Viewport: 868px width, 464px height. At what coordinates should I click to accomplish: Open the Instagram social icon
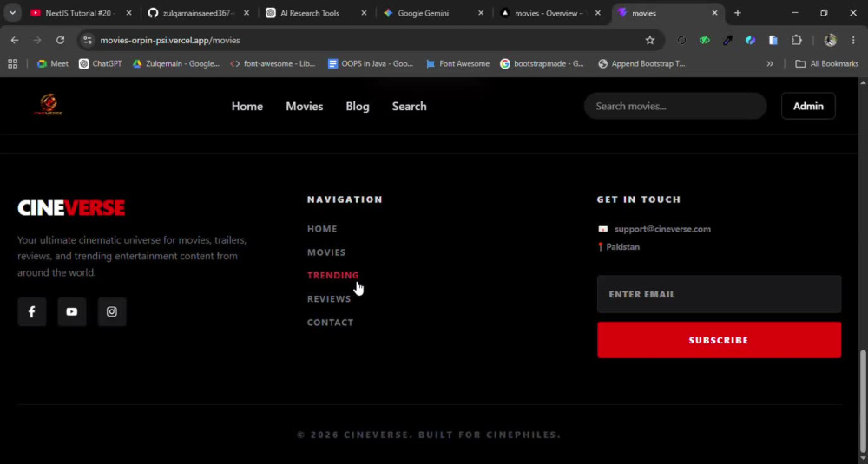(112, 312)
